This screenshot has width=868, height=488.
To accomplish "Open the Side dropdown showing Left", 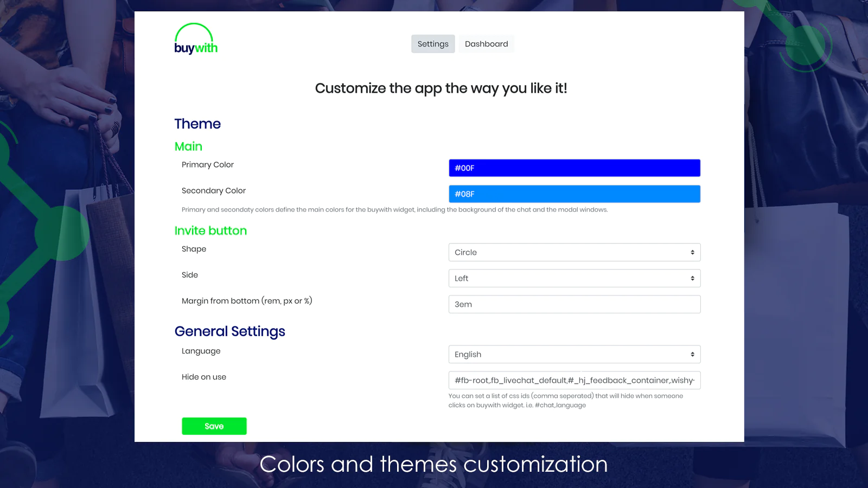I will (x=575, y=279).
